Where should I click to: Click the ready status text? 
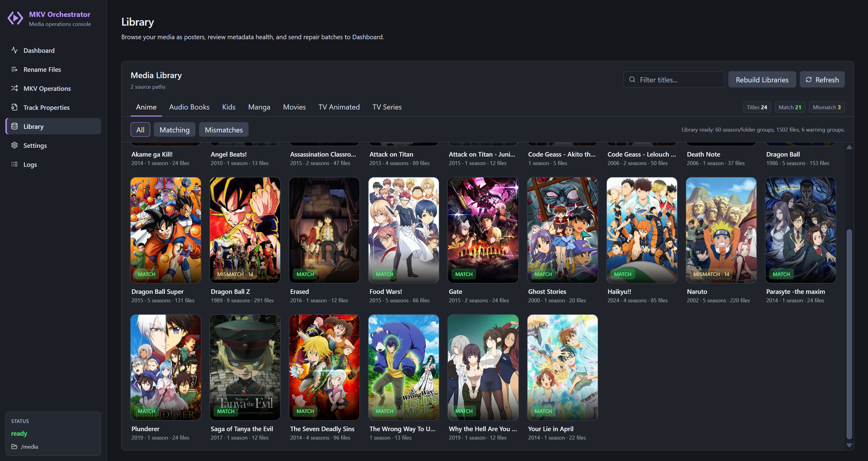(19, 433)
